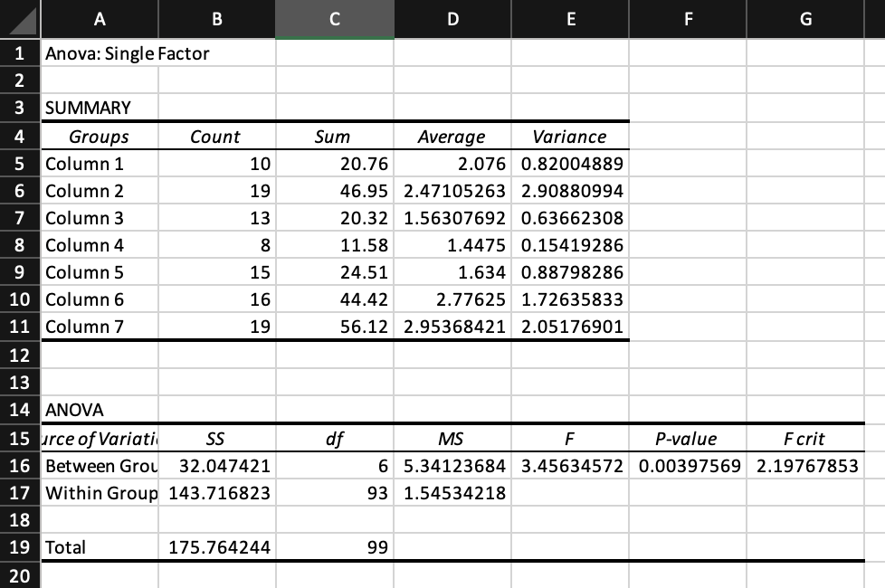The image size is (885, 588).
Task: Click the 'Column 4' cell
Action: 100,245
